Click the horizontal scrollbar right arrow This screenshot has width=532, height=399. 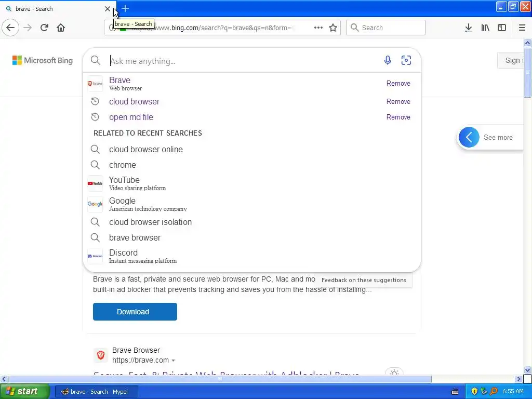pos(518,379)
